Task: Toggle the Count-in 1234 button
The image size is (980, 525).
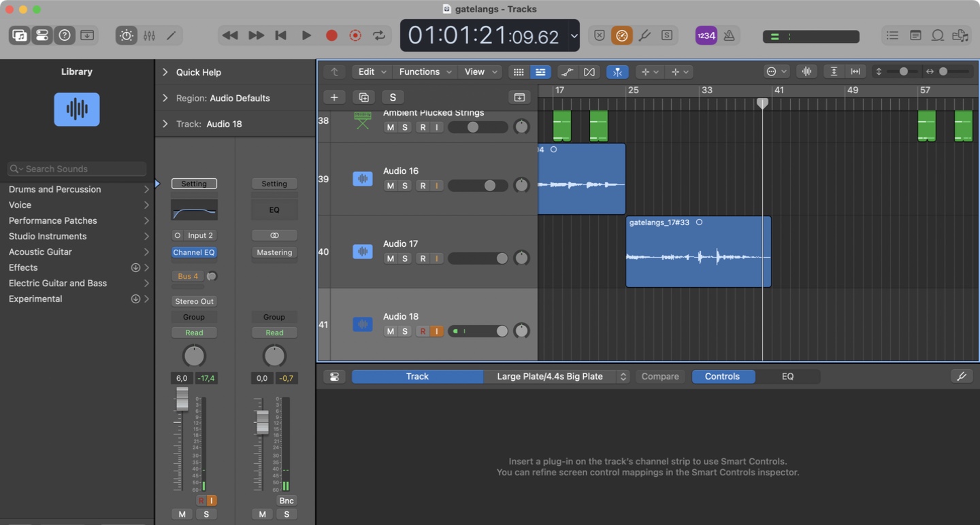Action: click(x=706, y=35)
